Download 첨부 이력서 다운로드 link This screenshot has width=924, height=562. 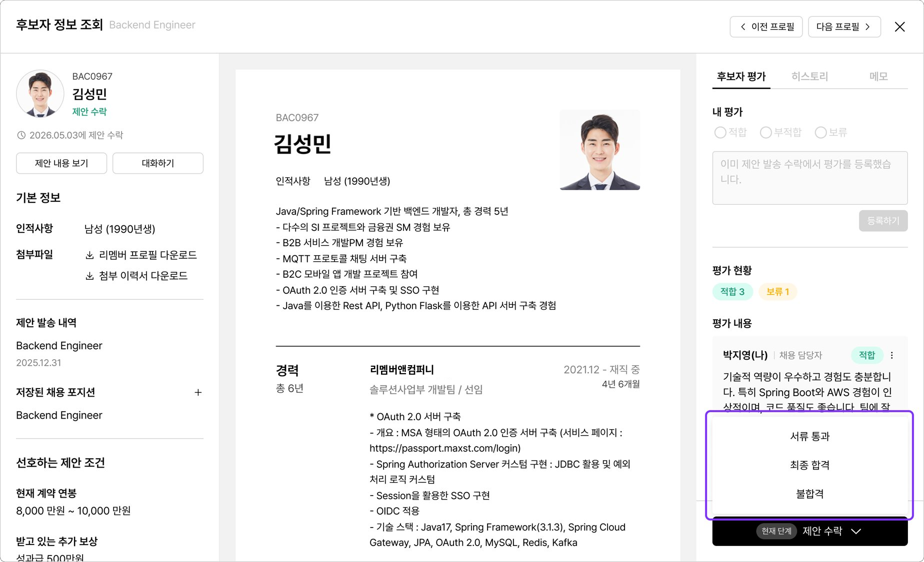pyautogui.click(x=136, y=276)
